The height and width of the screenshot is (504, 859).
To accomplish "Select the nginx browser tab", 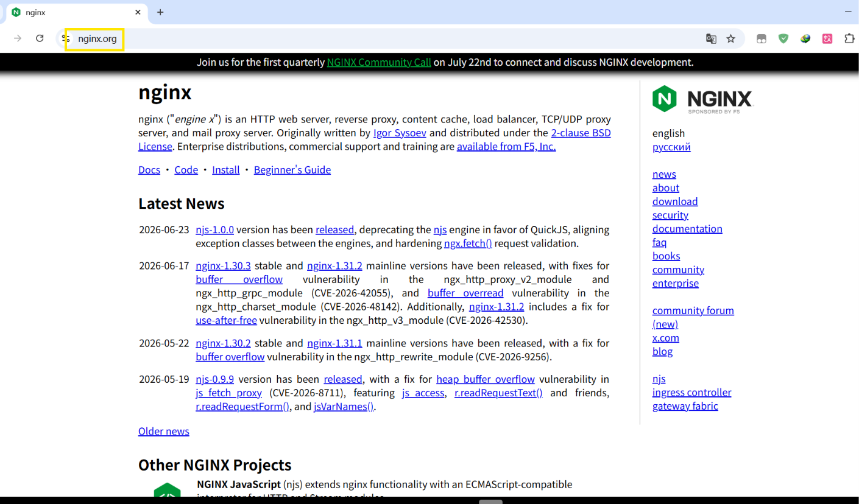I will (x=76, y=12).
